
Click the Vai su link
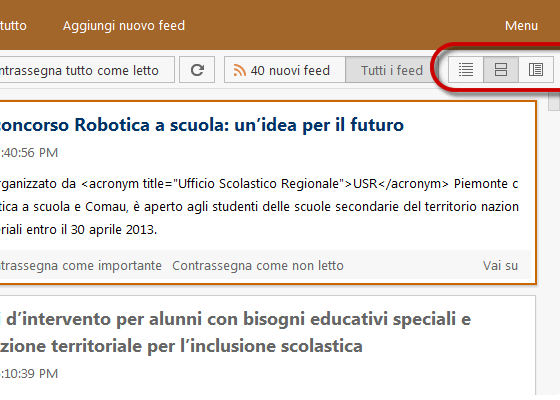(500, 266)
